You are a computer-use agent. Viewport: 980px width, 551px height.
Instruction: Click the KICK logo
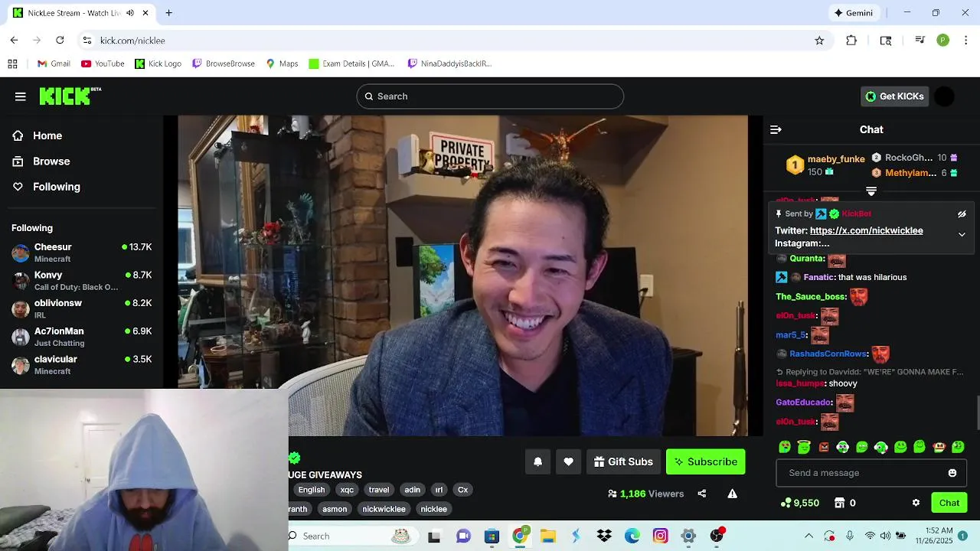[x=70, y=96]
